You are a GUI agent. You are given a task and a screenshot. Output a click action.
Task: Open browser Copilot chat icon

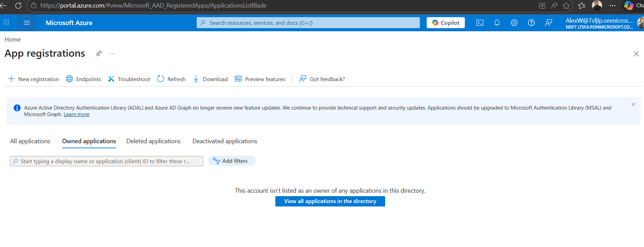click(629, 5)
